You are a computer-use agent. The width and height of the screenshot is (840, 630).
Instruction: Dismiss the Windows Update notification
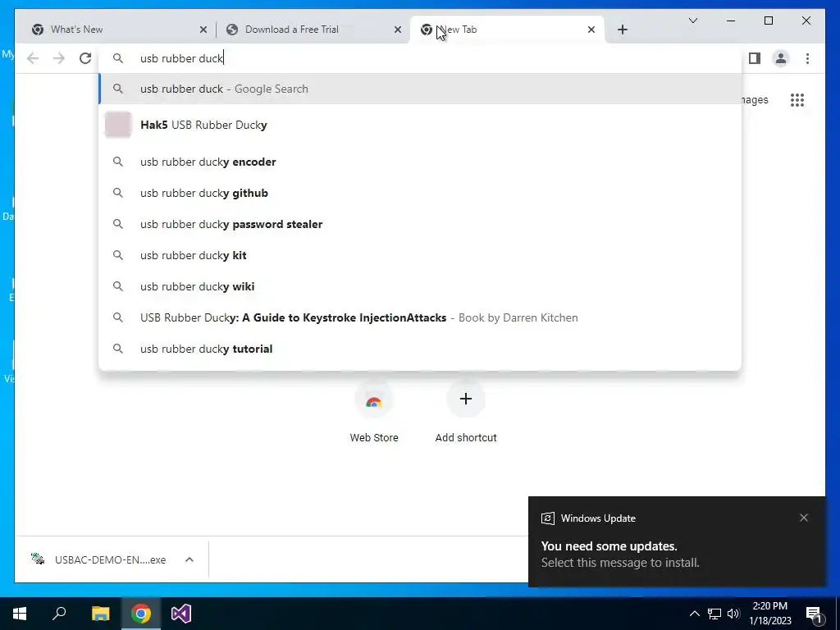804,518
